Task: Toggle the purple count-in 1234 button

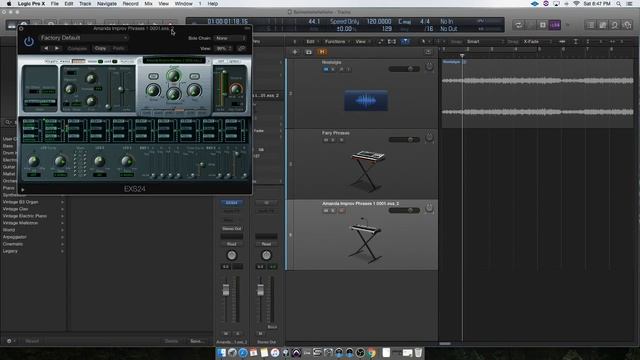Action: pyautogui.click(x=555, y=25)
